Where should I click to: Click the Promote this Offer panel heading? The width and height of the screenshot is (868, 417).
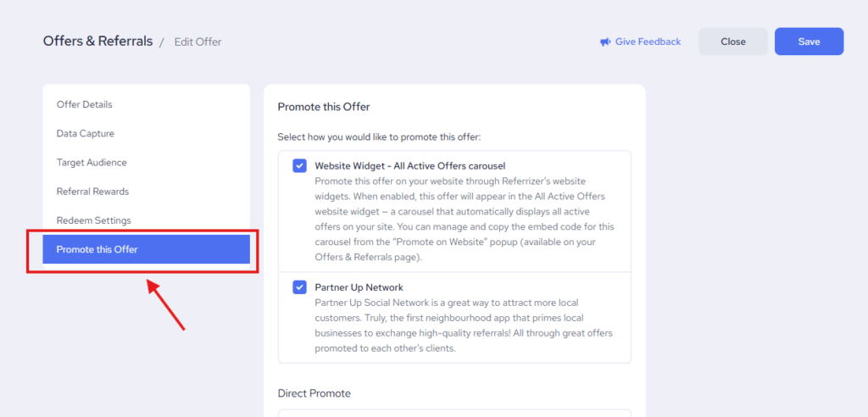click(324, 107)
